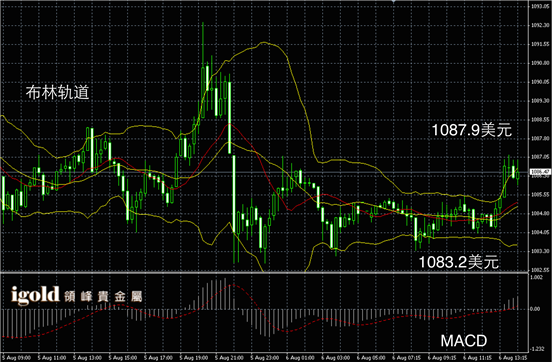Click the chart shift triangle at top
The height and width of the screenshot is (362, 552).
(x=394, y=1)
